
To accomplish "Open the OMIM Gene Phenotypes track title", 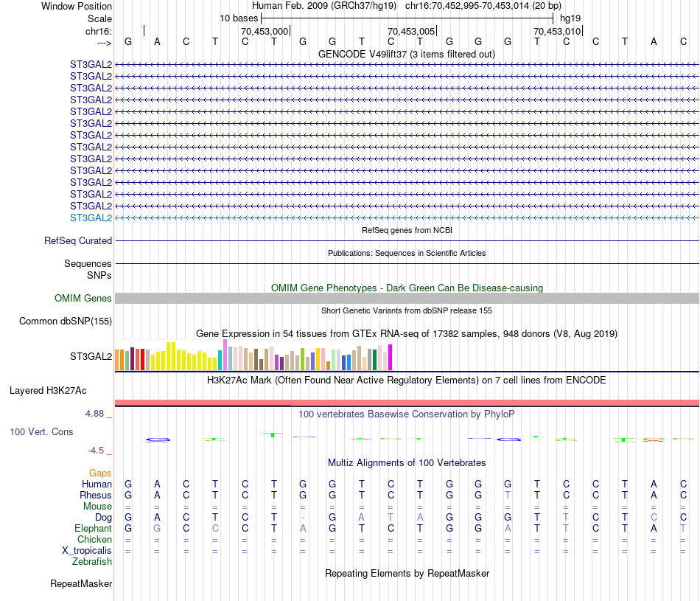I will click(407, 288).
